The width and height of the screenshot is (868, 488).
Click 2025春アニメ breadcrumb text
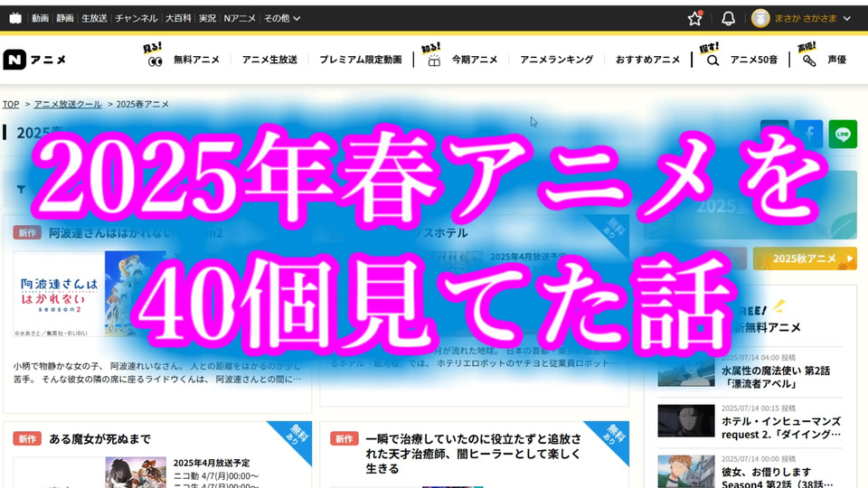coord(142,104)
